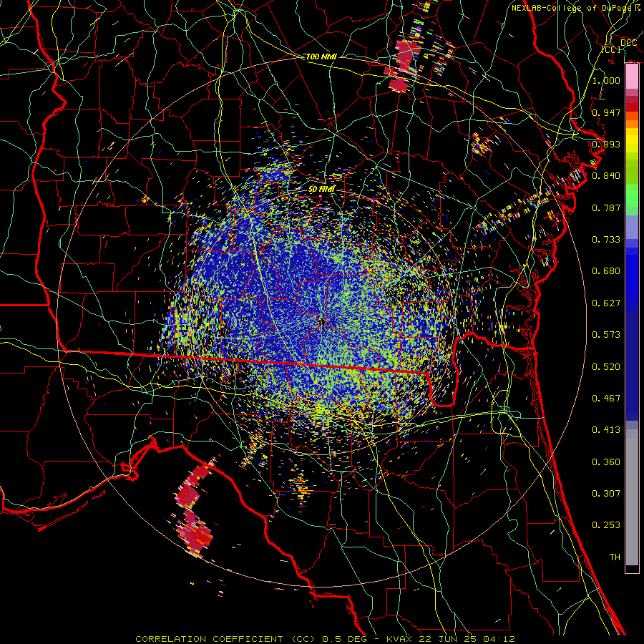This screenshot has width=644, height=644.
Task: Click the 0.573 legend value
Action: point(606,334)
